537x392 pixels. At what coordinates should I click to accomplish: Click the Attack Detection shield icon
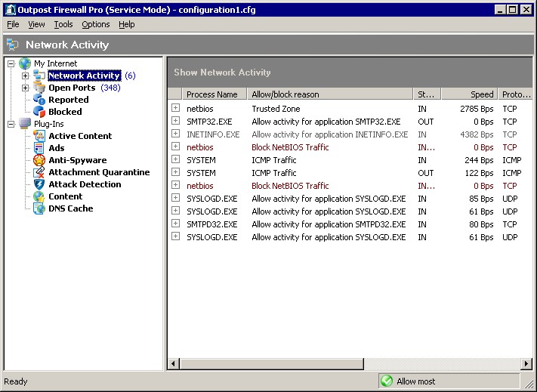click(x=39, y=184)
